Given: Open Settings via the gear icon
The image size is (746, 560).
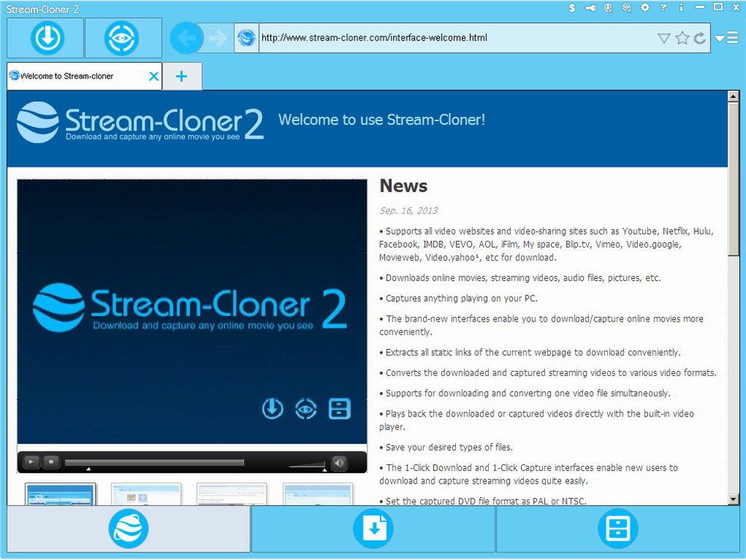Looking at the screenshot, I should [646, 7].
